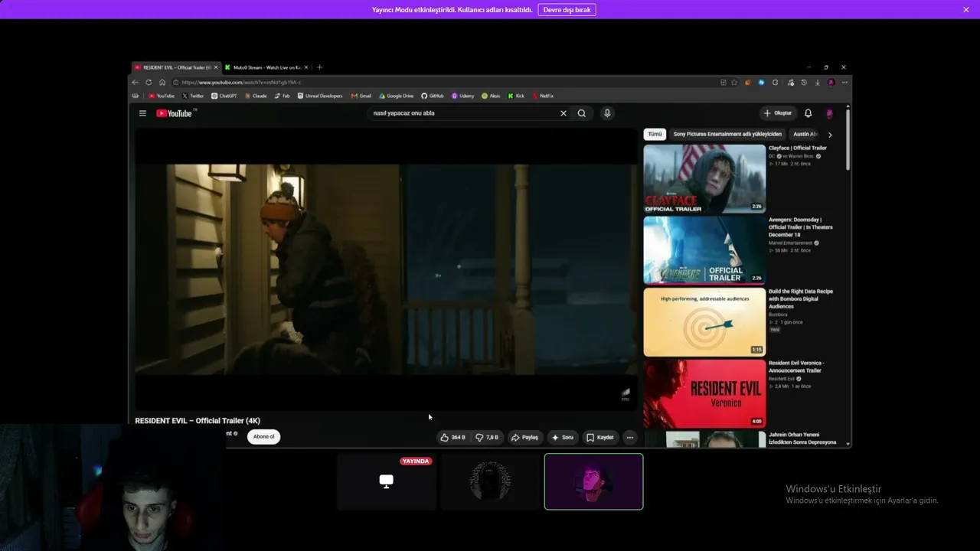
Task: Open the GitHub bookmark
Action: [433, 96]
